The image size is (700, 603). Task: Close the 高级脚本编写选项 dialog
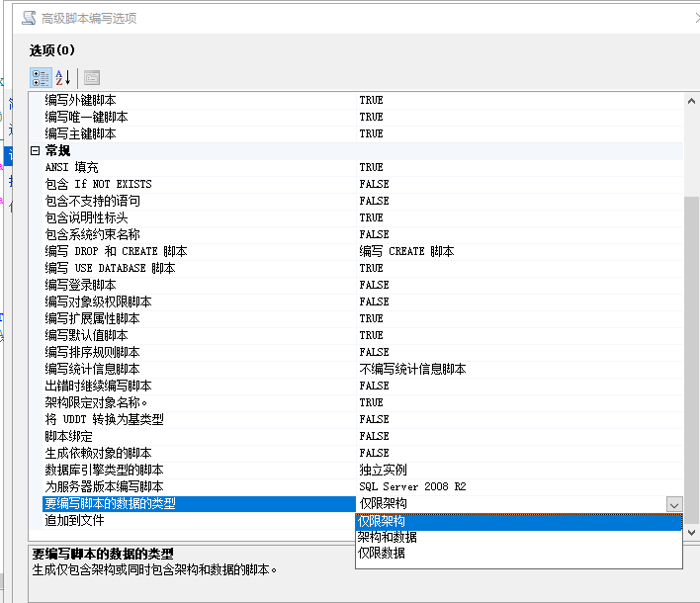(x=697, y=18)
